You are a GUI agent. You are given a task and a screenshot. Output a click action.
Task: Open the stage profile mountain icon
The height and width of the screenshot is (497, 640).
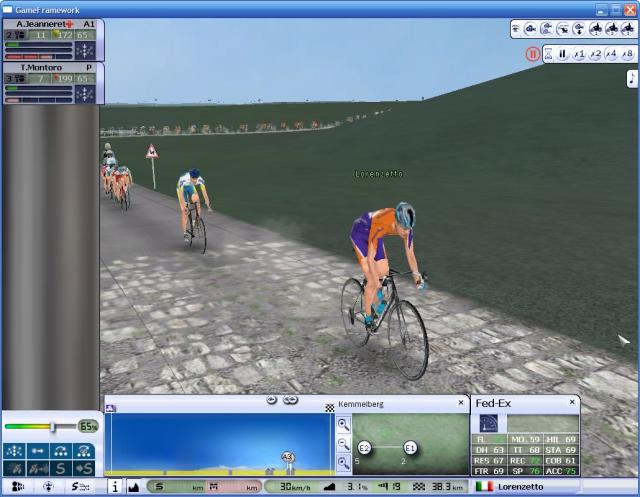[133, 487]
